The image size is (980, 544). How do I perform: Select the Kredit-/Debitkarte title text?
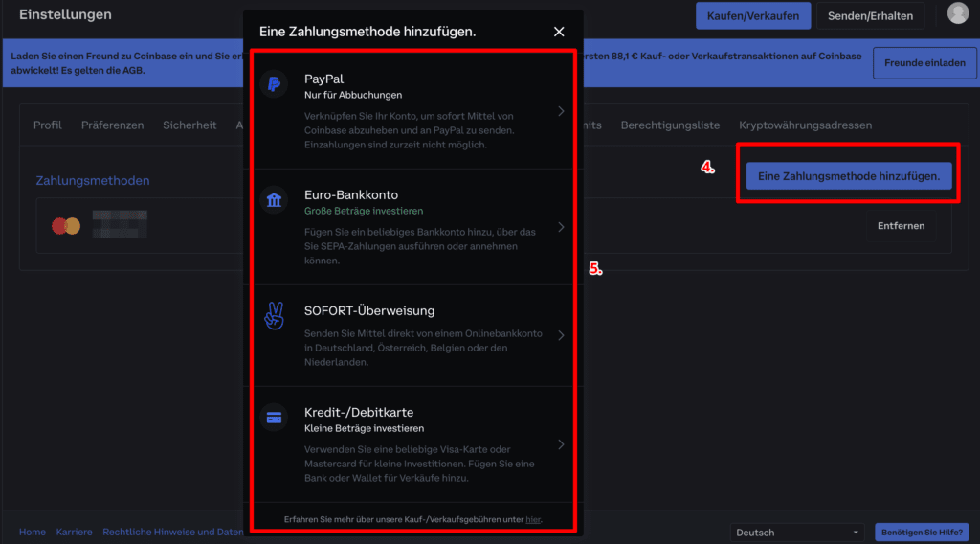click(x=359, y=412)
